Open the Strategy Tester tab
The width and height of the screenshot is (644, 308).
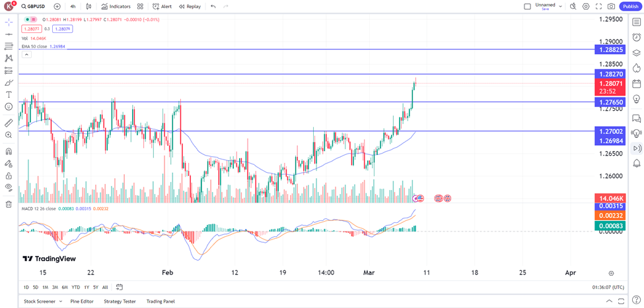click(120, 301)
